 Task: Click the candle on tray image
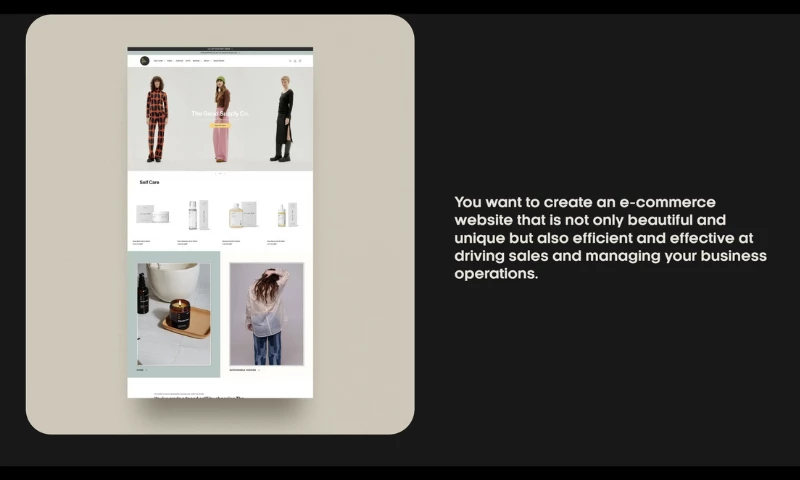[x=174, y=314]
